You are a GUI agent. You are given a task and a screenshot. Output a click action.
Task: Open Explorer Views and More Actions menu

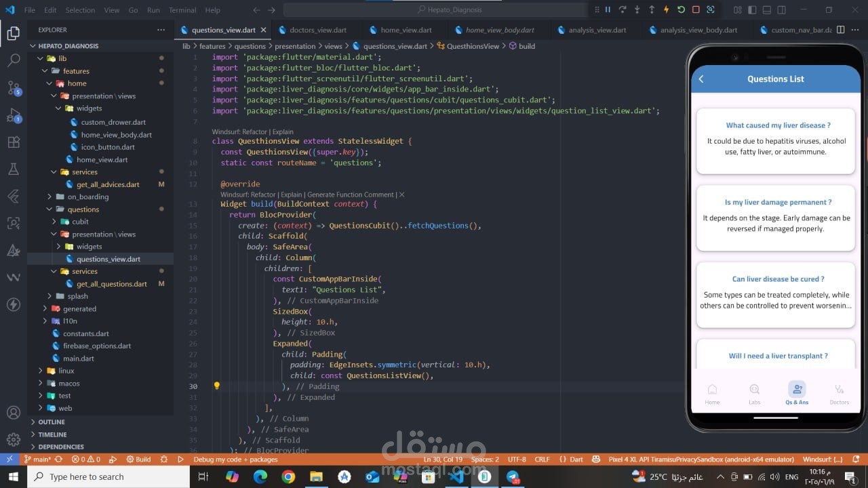coord(161,30)
